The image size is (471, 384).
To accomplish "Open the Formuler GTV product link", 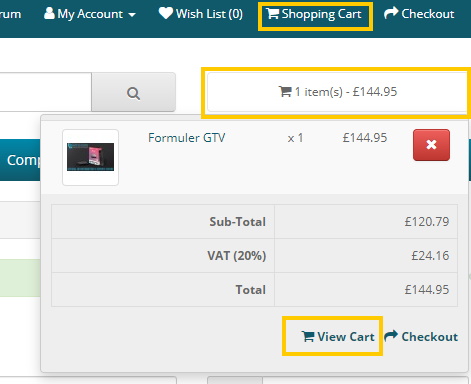I will [187, 138].
